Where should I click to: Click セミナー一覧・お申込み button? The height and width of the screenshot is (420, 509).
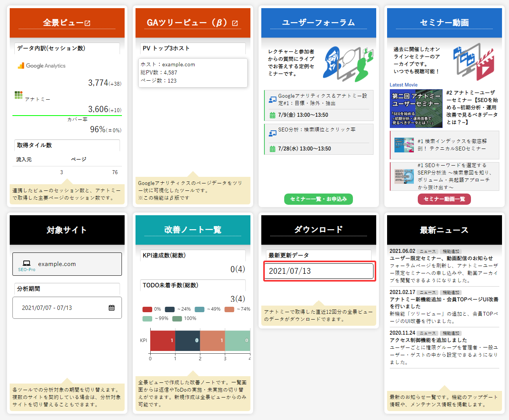click(318, 199)
